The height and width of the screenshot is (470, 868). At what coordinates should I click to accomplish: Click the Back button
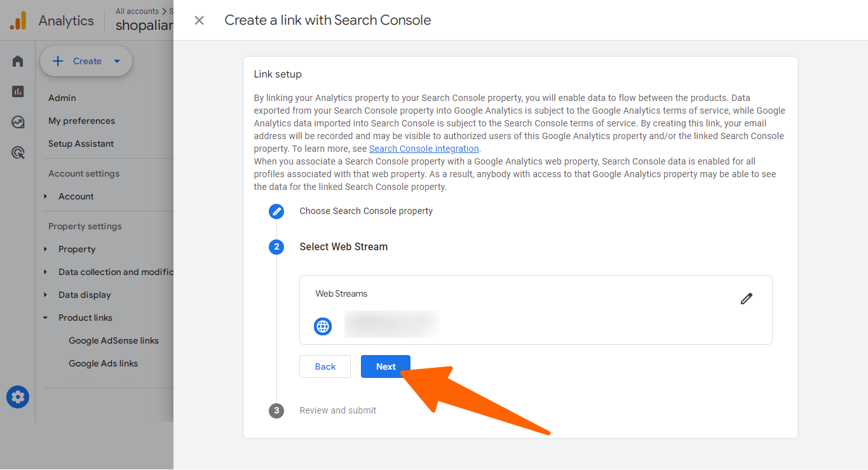[325, 366]
